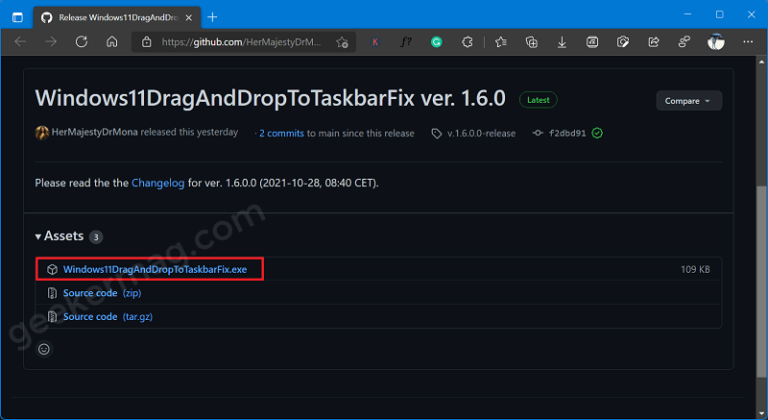Open the Grammarly extension icon
The height and width of the screenshot is (420, 768).
437,42
